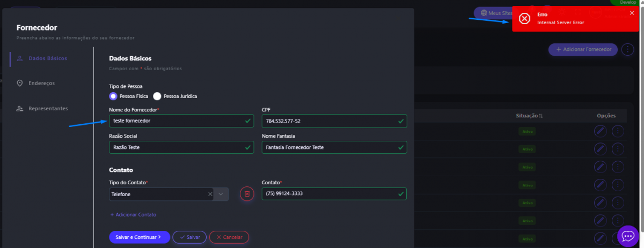Open more options in first table row

(x=618, y=131)
